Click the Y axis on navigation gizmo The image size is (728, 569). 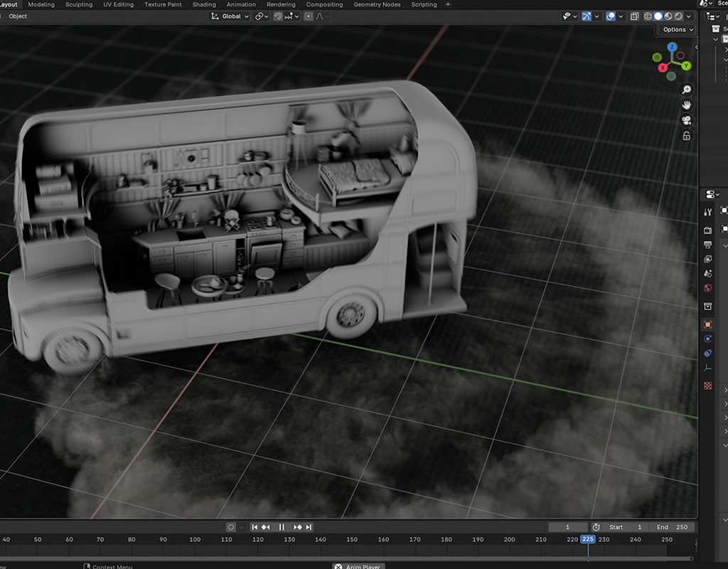pyautogui.click(x=687, y=66)
